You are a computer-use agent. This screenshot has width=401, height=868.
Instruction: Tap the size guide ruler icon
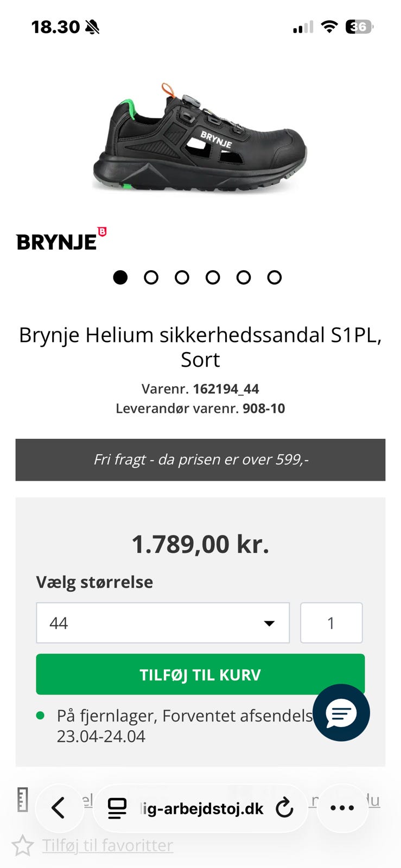(22, 799)
